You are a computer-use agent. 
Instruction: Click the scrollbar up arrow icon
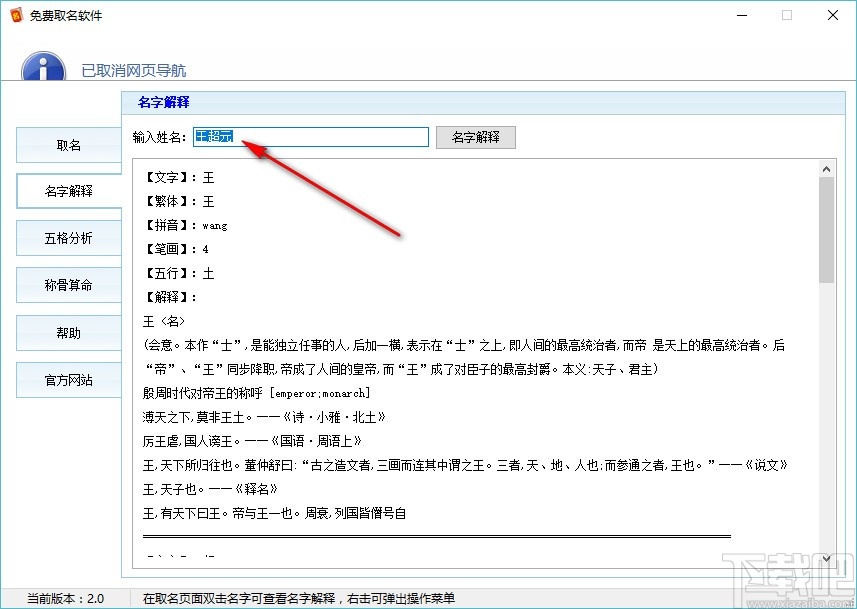pyautogui.click(x=827, y=168)
